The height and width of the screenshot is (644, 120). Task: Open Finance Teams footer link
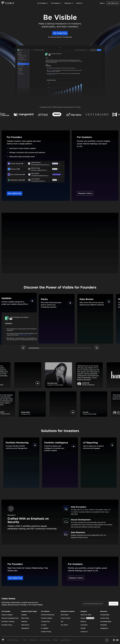(66, 618)
